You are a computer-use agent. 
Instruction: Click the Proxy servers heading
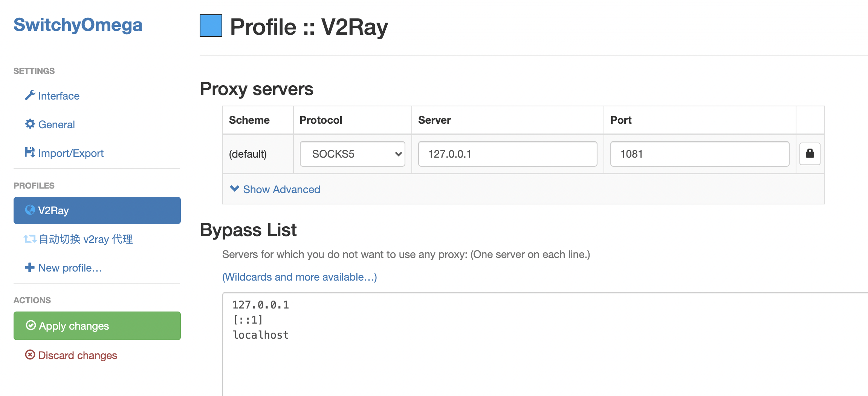click(x=257, y=89)
